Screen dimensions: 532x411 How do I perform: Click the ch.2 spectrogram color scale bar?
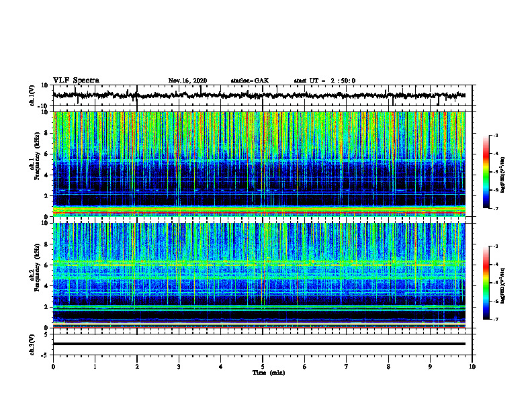click(x=486, y=283)
